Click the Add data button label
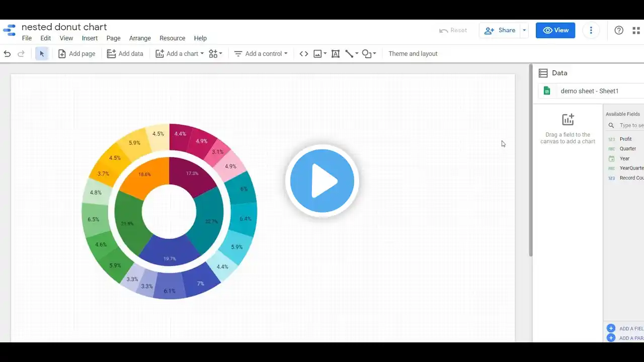This screenshot has width=644, height=362. coord(131,54)
